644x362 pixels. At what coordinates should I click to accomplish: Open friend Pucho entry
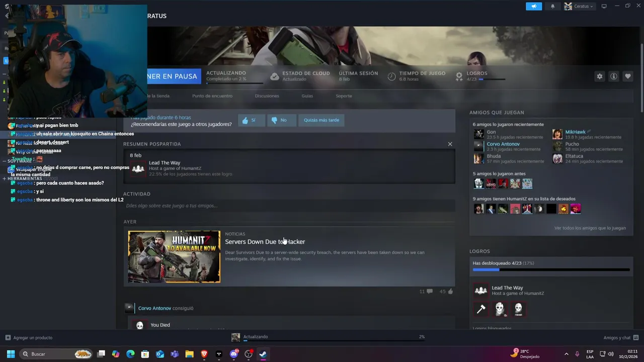[x=588, y=146]
